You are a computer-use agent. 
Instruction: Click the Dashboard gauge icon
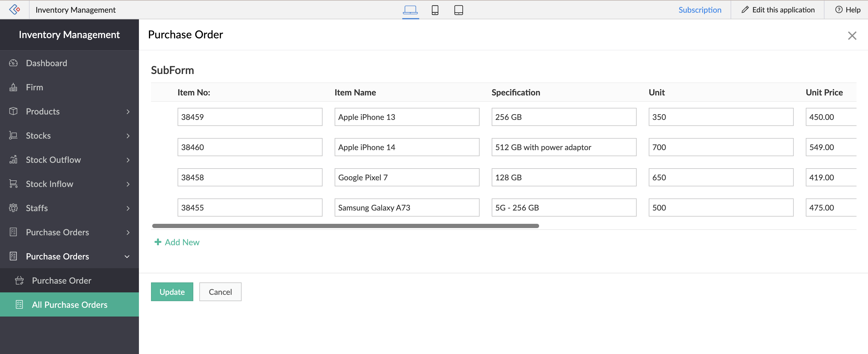[x=13, y=63]
